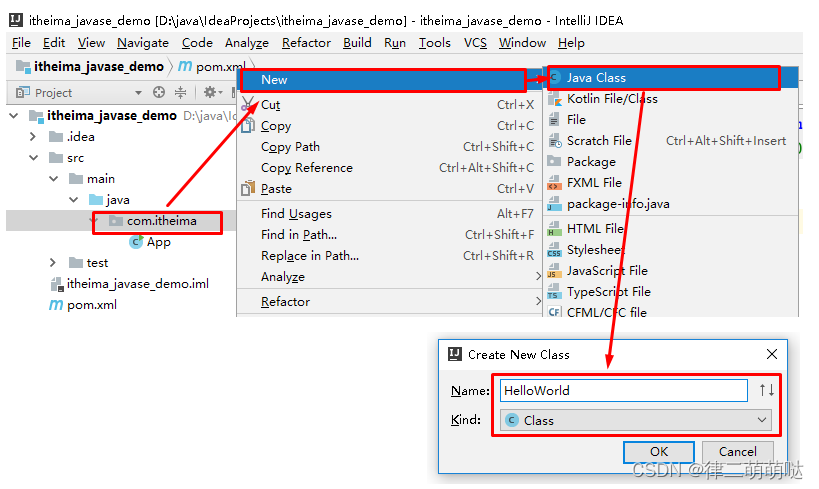Collapse the java folder
The width and height of the screenshot is (819, 489).
(74, 200)
